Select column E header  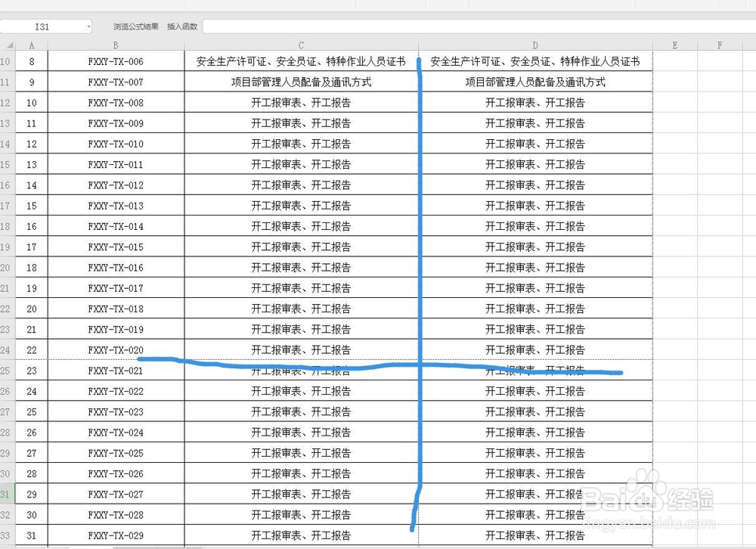pos(675,45)
